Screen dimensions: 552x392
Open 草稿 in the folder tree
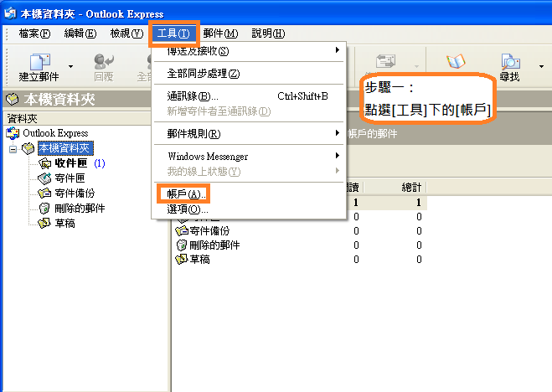tap(64, 224)
